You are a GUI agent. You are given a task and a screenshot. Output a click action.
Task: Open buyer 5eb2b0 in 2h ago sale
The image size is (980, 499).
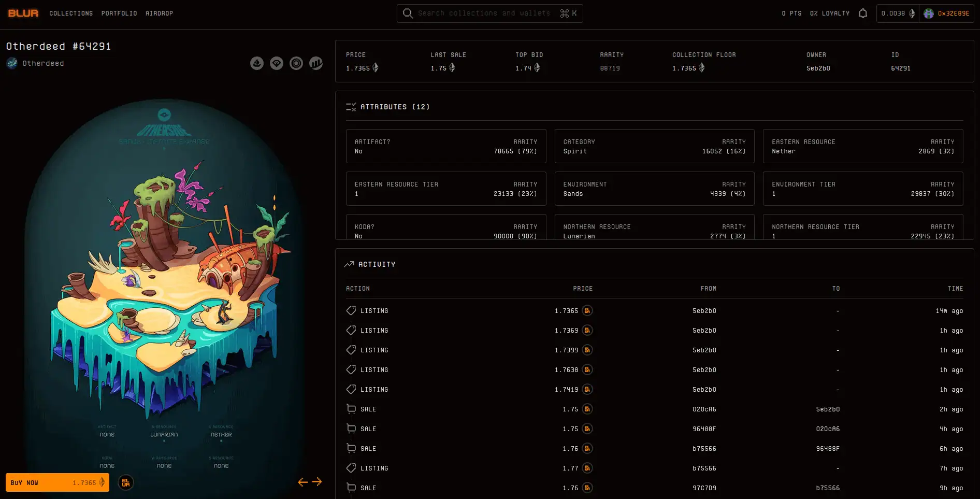828,409
